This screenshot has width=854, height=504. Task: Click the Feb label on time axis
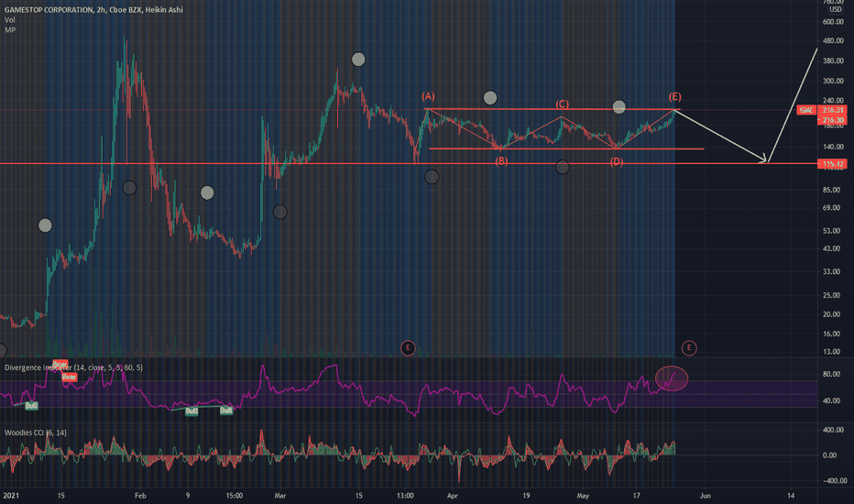coord(140,496)
